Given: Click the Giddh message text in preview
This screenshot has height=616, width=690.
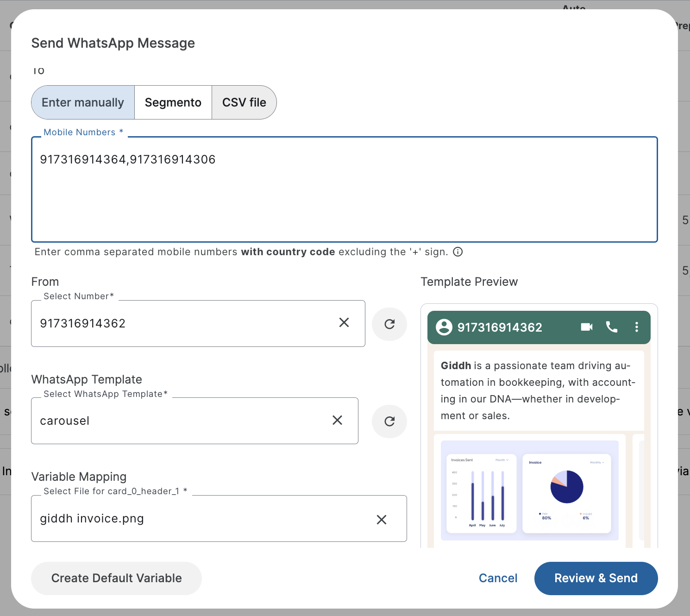Looking at the screenshot, I should pos(538,390).
